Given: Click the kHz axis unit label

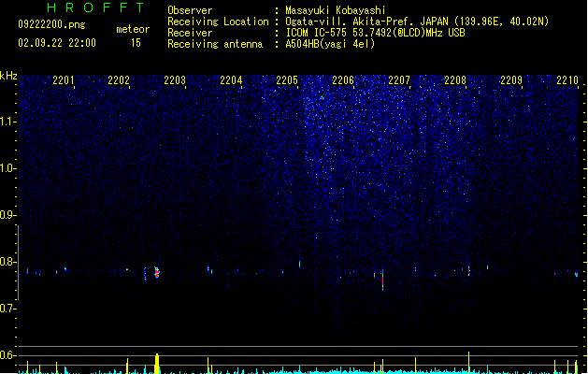Looking at the screenshot, I should (x=8, y=76).
